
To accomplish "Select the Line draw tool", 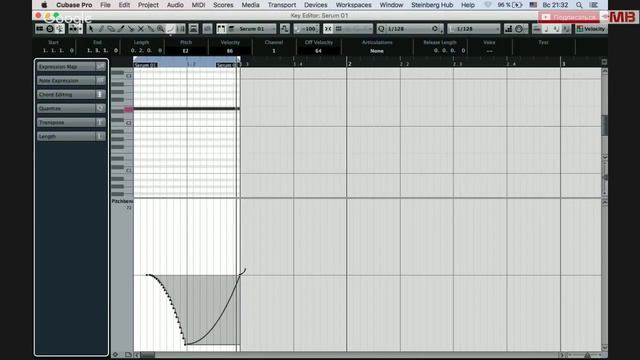I will click(171, 29).
